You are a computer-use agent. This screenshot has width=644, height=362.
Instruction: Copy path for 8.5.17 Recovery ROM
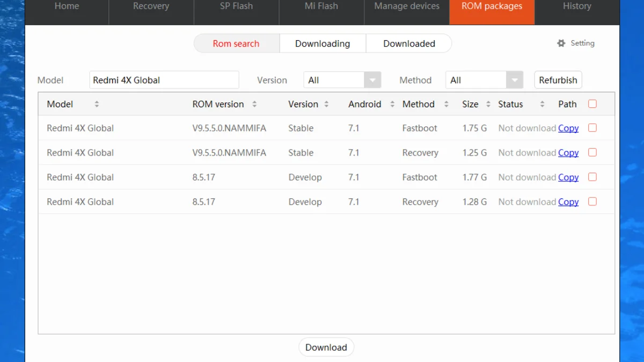click(x=568, y=202)
